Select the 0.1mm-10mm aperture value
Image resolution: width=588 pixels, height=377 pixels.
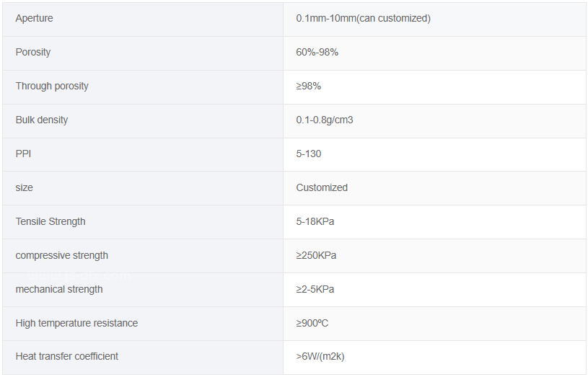pos(363,18)
